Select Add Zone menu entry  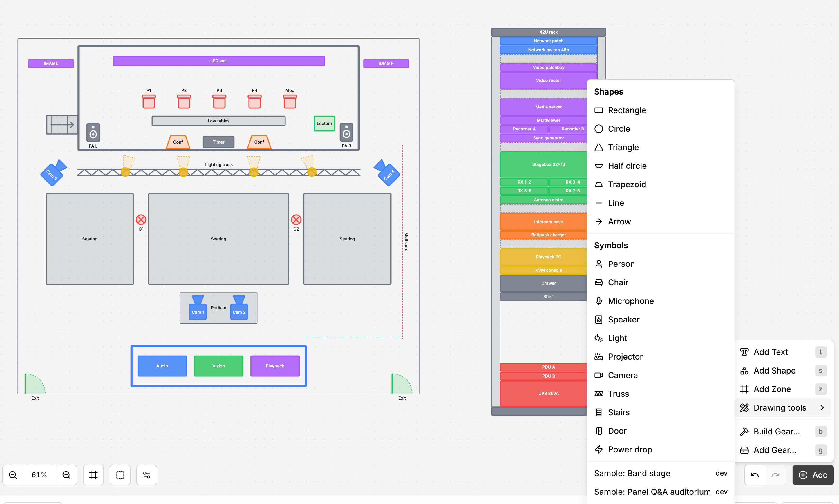coord(783,389)
